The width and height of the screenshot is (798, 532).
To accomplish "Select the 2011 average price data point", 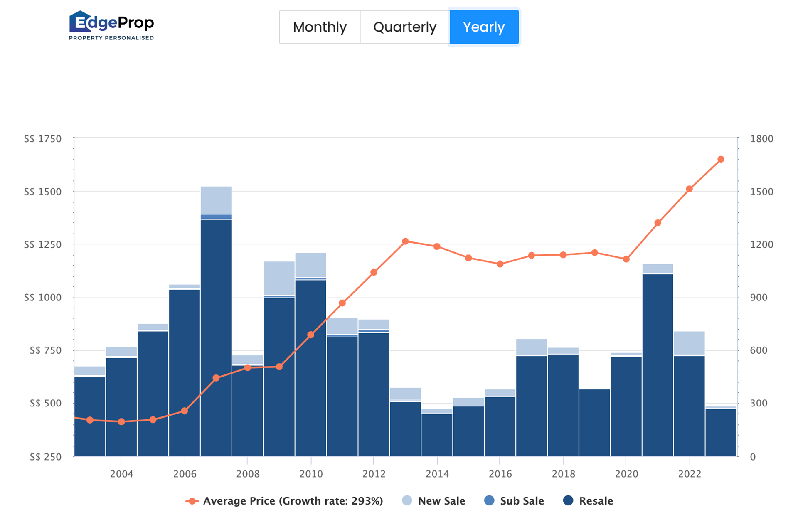I will point(342,303).
